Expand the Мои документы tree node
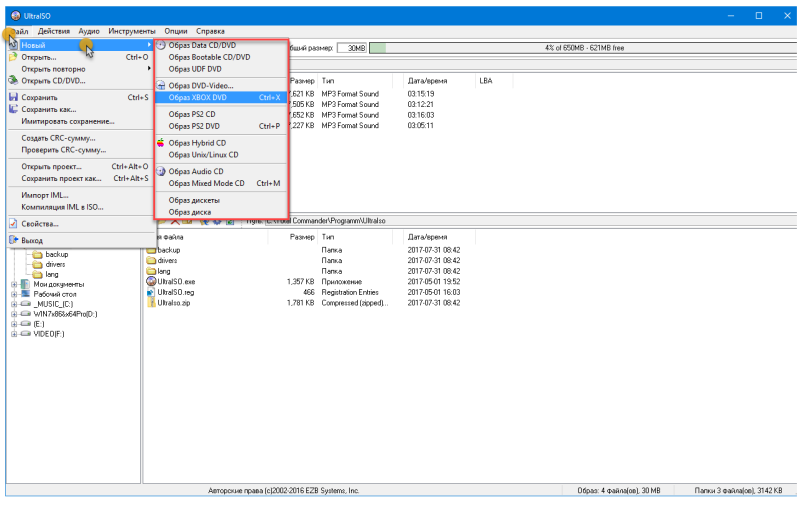The height and width of the screenshot is (505, 800). 14,284
